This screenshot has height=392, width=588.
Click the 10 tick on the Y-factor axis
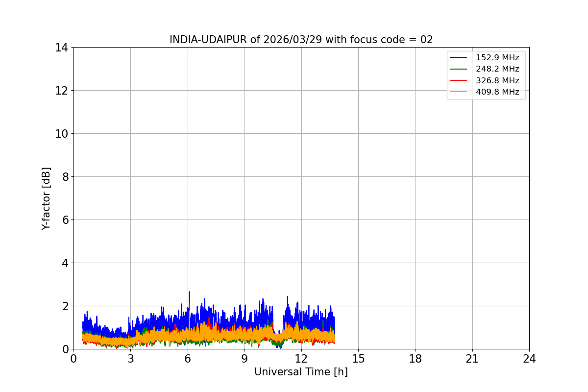pos(61,134)
